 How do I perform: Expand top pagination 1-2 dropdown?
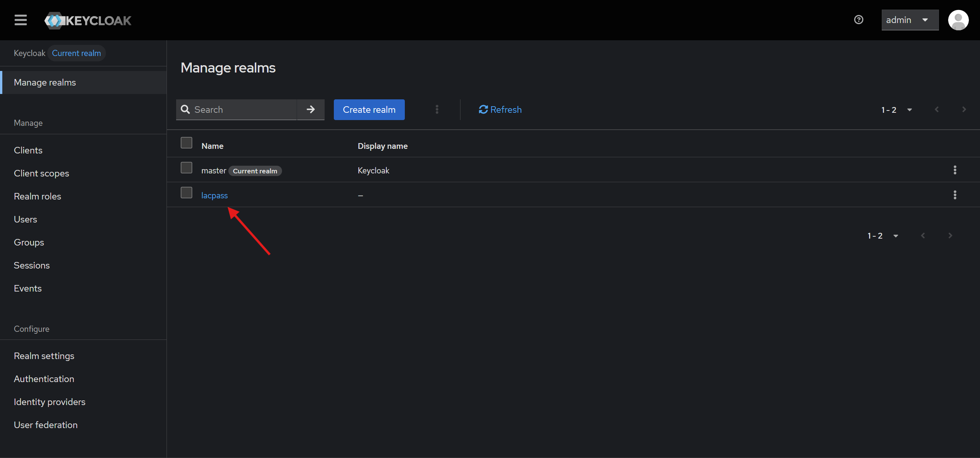(x=897, y=110)
